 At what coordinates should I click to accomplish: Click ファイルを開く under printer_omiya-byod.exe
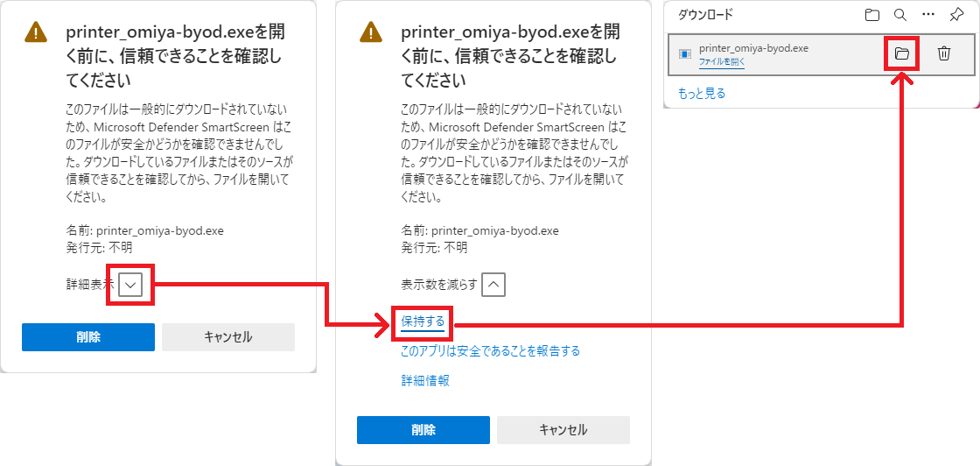click(722, 62)
